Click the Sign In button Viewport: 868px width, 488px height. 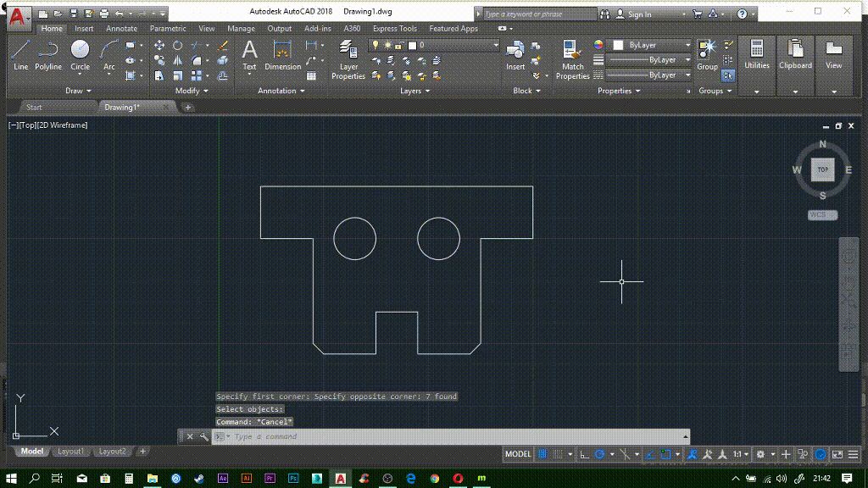(634, 14)
